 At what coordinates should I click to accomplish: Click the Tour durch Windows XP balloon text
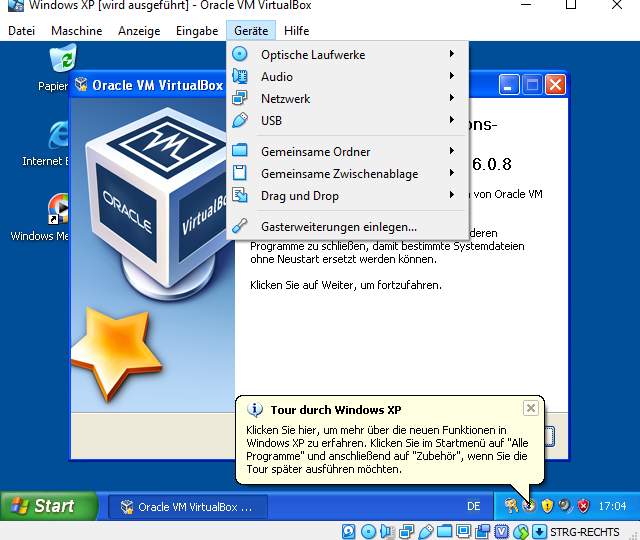coord(387,449)
